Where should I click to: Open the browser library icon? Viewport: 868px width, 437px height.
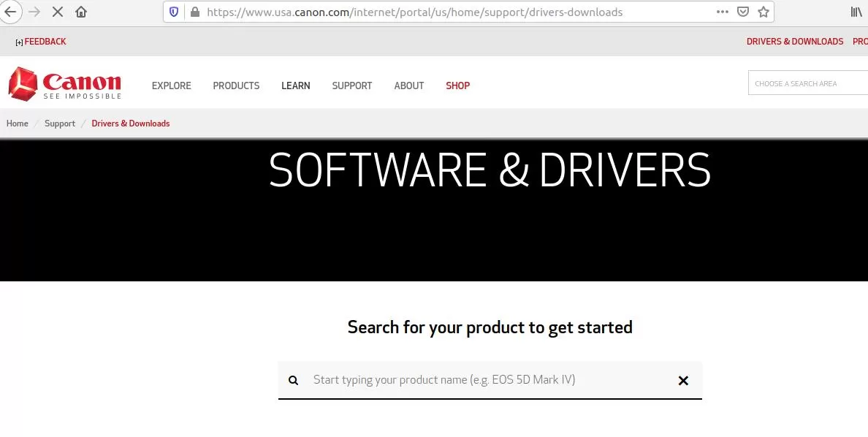click(856, 12)
